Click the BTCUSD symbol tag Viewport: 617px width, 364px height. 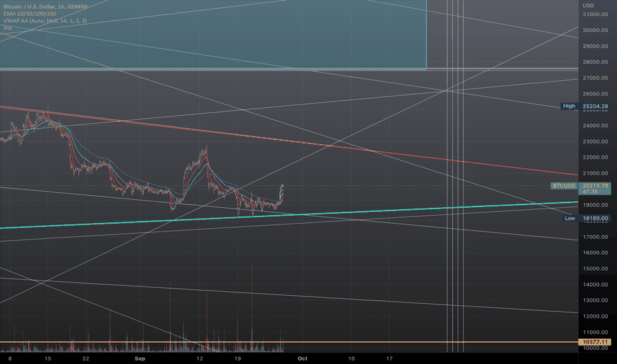tap(564, 185)
